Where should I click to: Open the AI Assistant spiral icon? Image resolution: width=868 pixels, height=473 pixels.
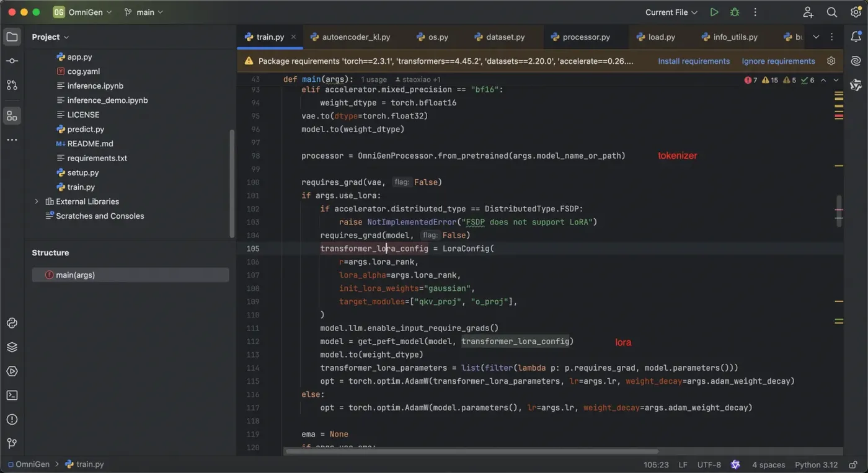pyautogui.click(x=856, y=61)
